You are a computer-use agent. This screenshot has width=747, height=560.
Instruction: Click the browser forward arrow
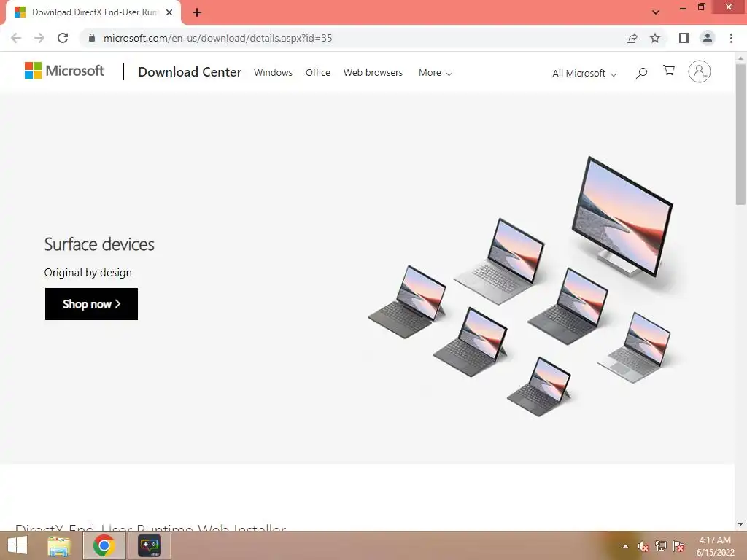click(39, 38)
